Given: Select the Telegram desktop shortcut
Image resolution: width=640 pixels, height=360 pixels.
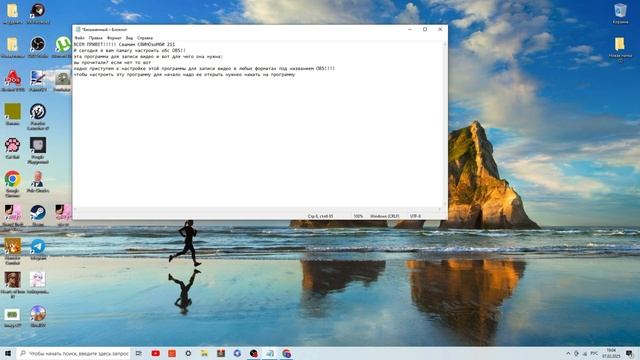Looking at the screenshot, I should (38, 249).
